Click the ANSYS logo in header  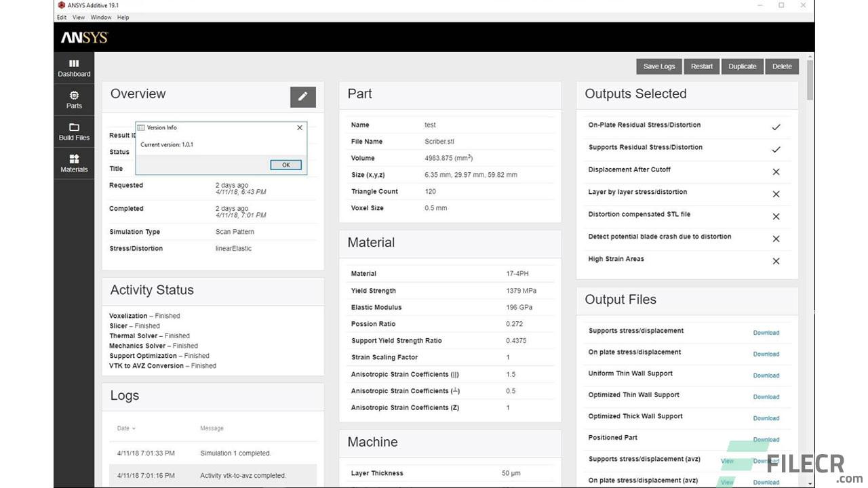coord(85,38)
